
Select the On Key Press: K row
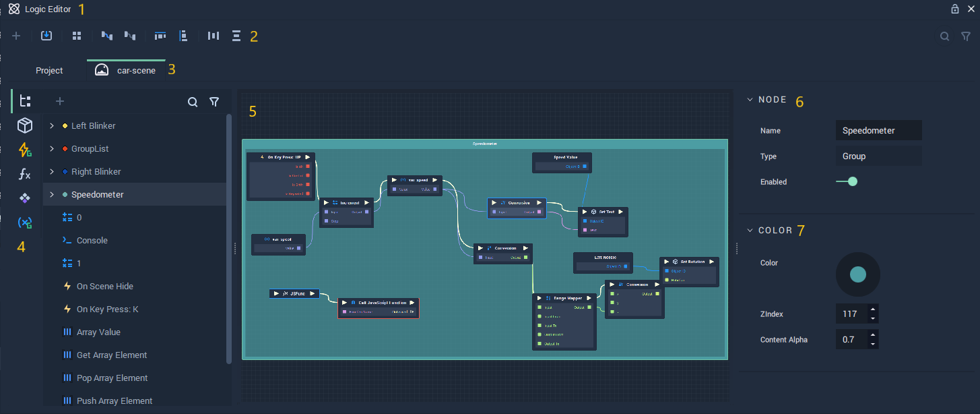(135, 309)
